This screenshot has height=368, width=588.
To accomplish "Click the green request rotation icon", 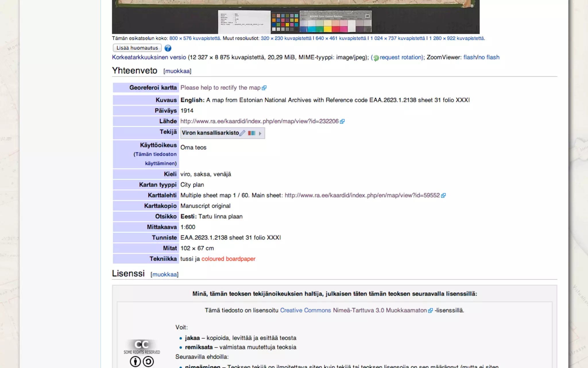I will tap(376, 58).
